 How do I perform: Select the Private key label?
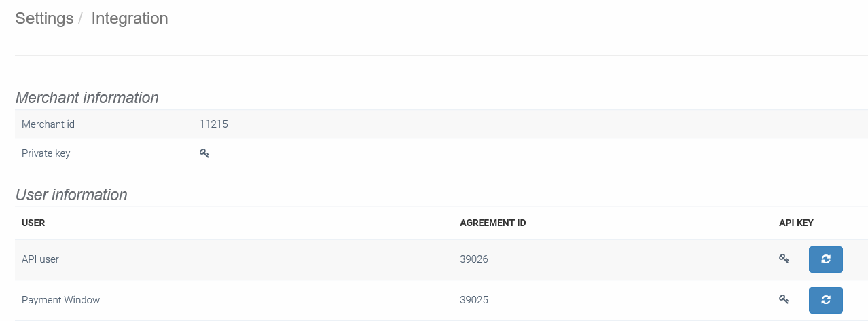(46, 153)
